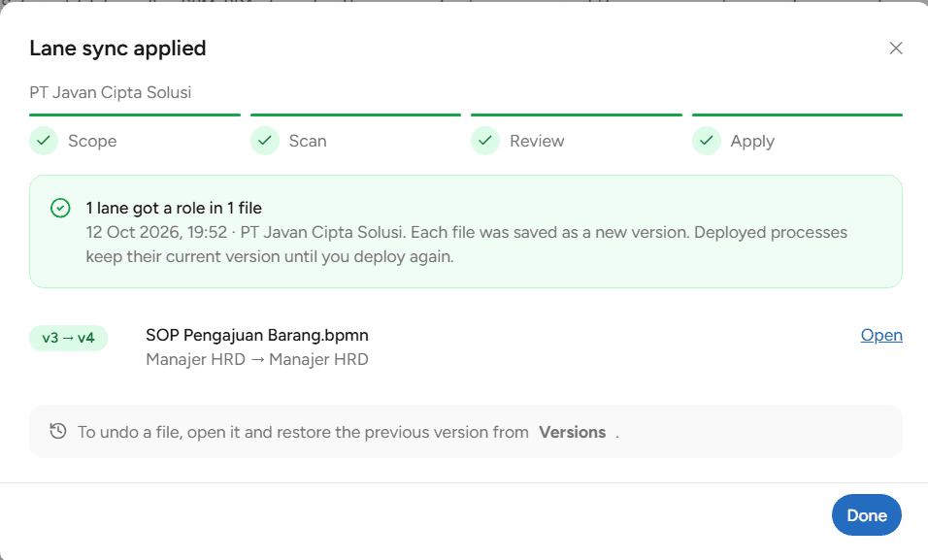This screenshot has height=560, width=928.
Task: Click the '12 Oct 2026, 19:52' timestamp text
Action: 156,232
